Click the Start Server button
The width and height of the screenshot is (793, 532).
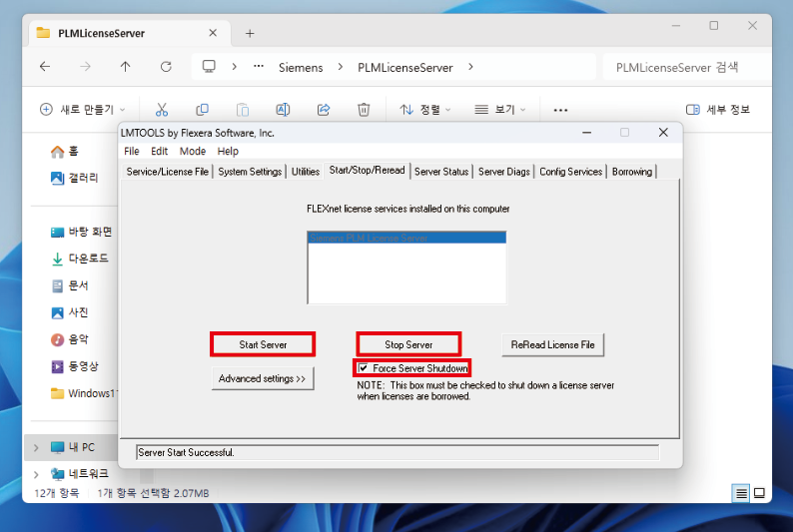[x=263, y=344]
